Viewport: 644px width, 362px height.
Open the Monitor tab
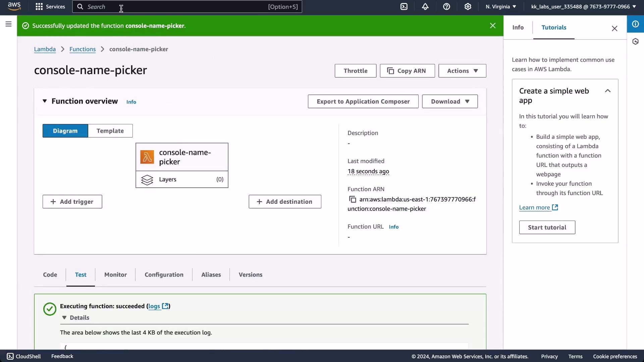[115, 275]
